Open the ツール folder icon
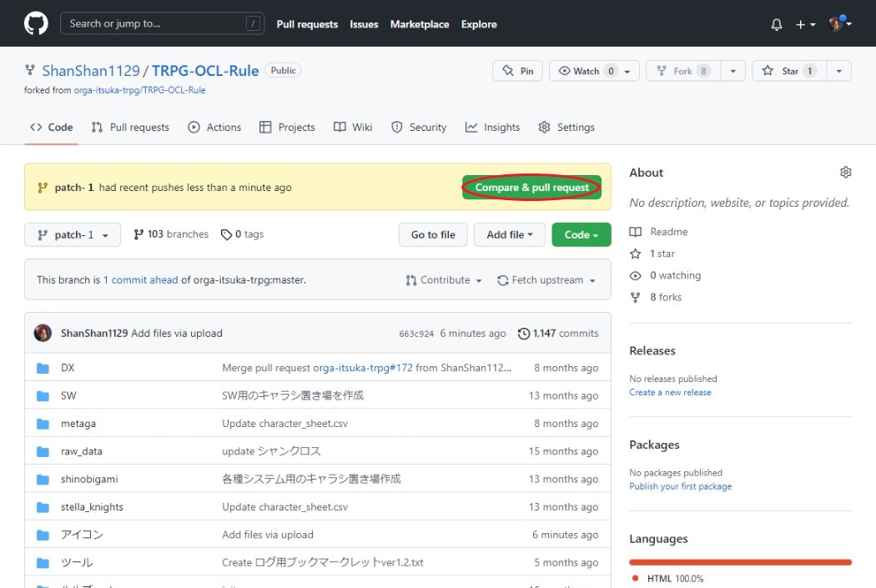Image resolution: width=876 pixels, height=588 pixels. [x=43, y=562]
